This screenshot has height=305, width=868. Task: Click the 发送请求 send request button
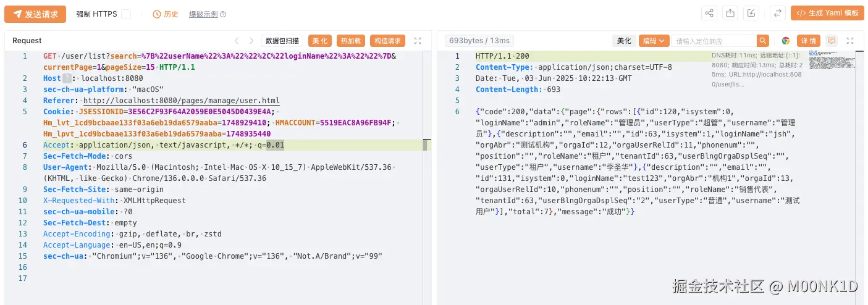[35, 14]
